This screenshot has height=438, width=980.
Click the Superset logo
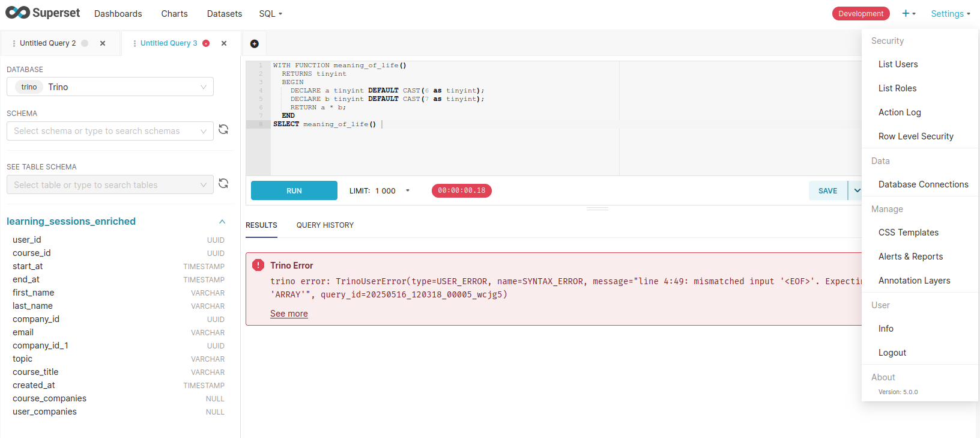click(x=43, y=13)
